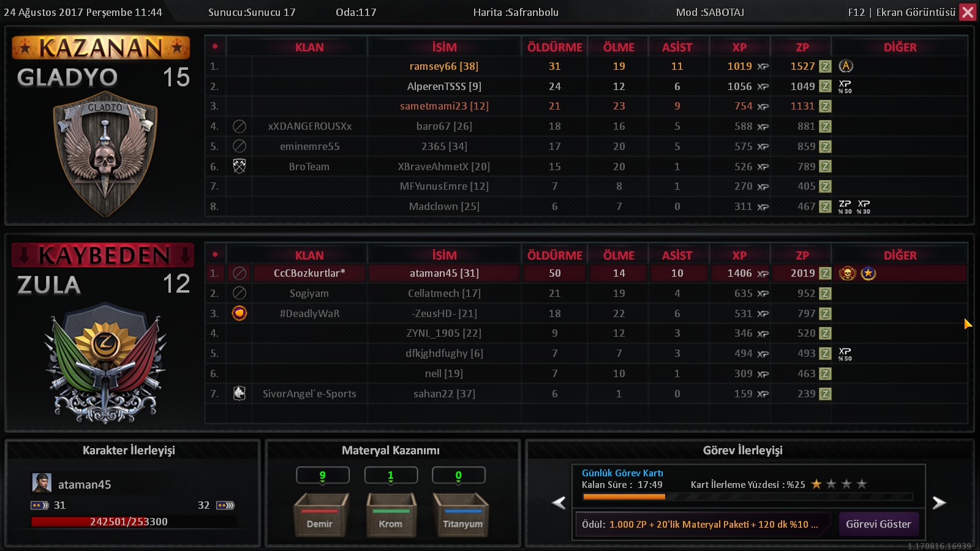Click xXDANGEROUSXx clan emblem placeholder

[x=239, y=126]
